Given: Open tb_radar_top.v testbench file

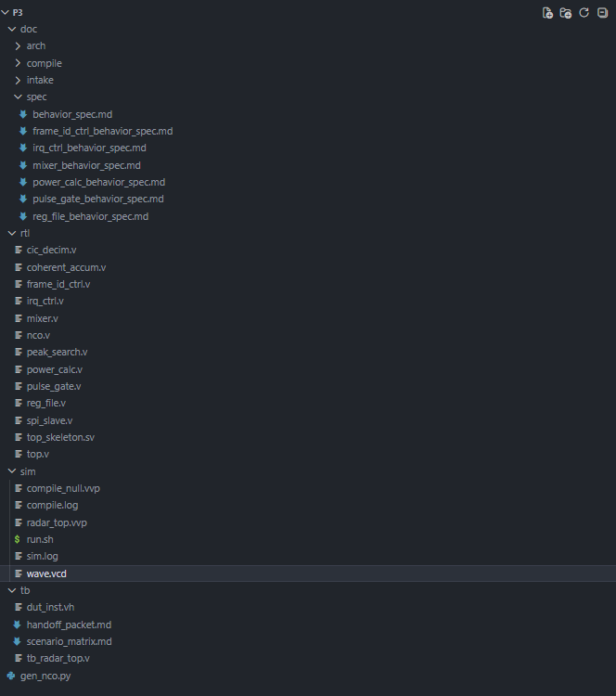Looking at the screenshot, I should point(58,658).
